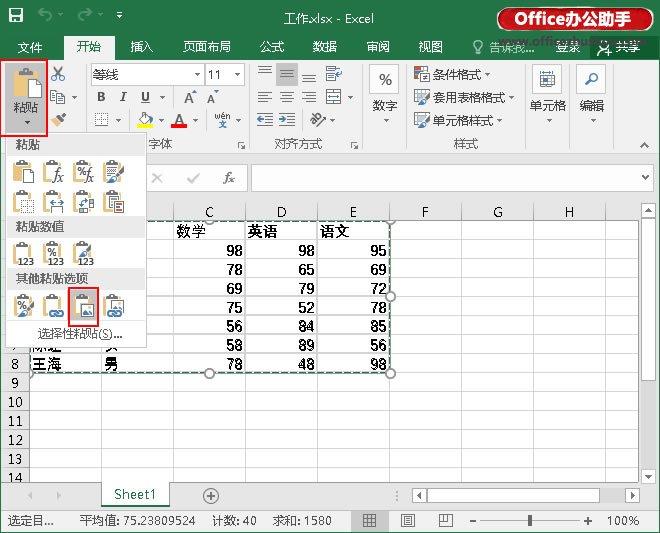Paste with no borders option
Image resolution: width=660 pixels, height=533 pixels.
23,202
